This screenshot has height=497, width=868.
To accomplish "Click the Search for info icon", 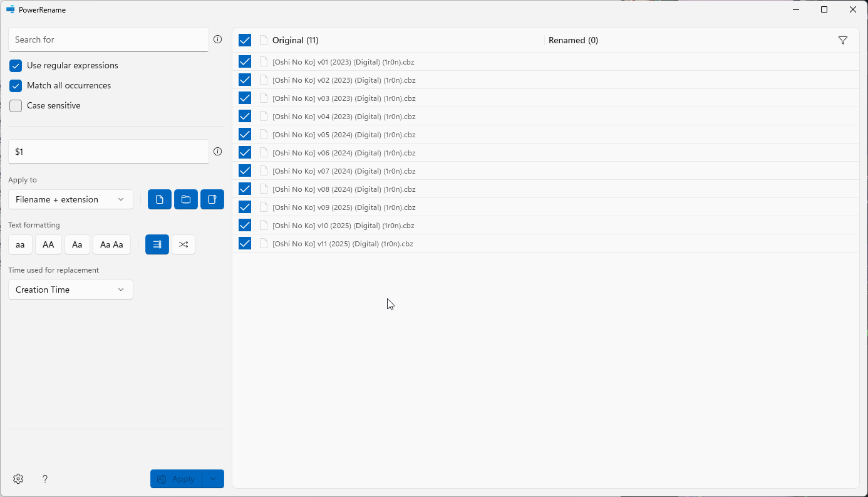I will pyautogui.click(x=218, y=39).
